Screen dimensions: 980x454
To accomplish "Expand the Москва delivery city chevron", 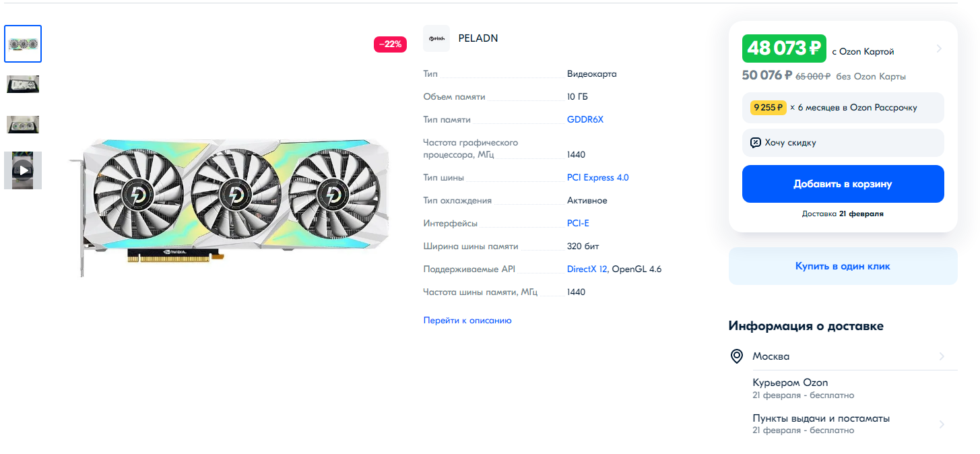I will click(x=942, y=356).
